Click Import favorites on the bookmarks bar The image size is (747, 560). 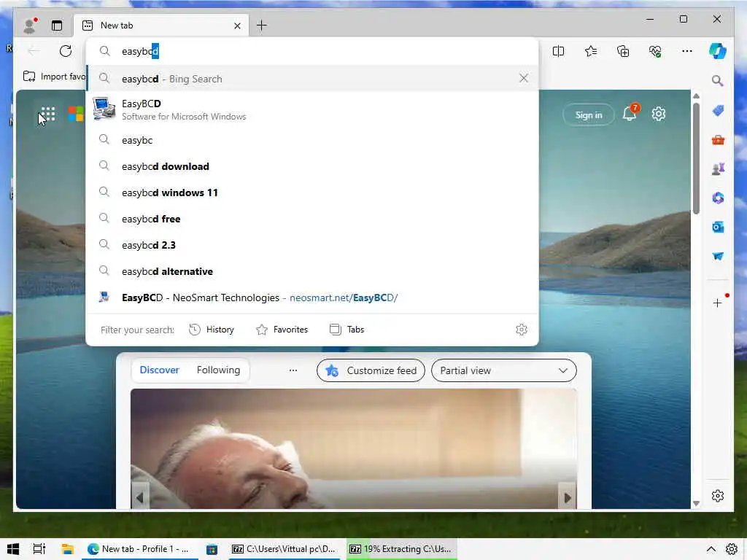click(54, 77)
